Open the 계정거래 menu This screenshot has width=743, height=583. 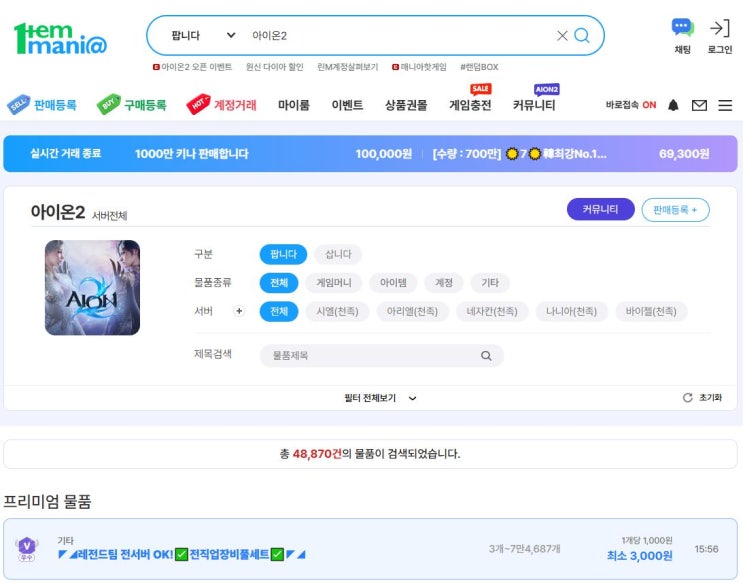tap(235, 105)
